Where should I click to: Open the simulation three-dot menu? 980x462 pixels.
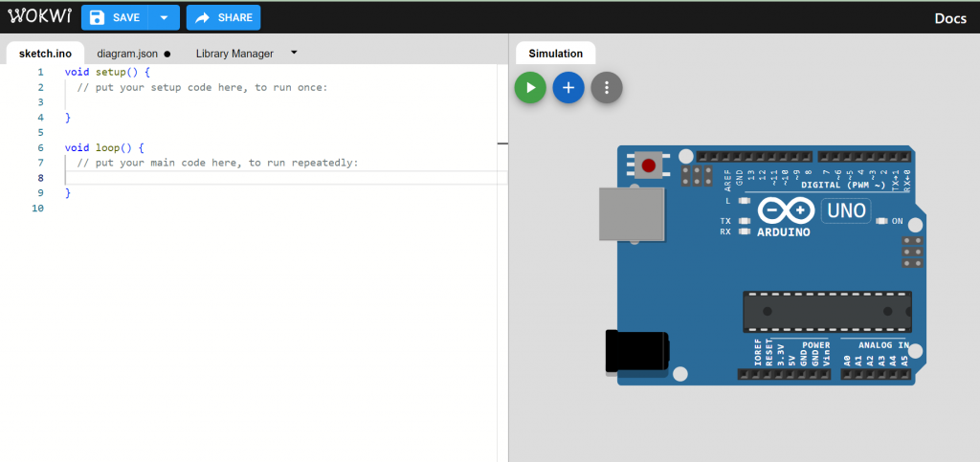[x=606, y=87]
